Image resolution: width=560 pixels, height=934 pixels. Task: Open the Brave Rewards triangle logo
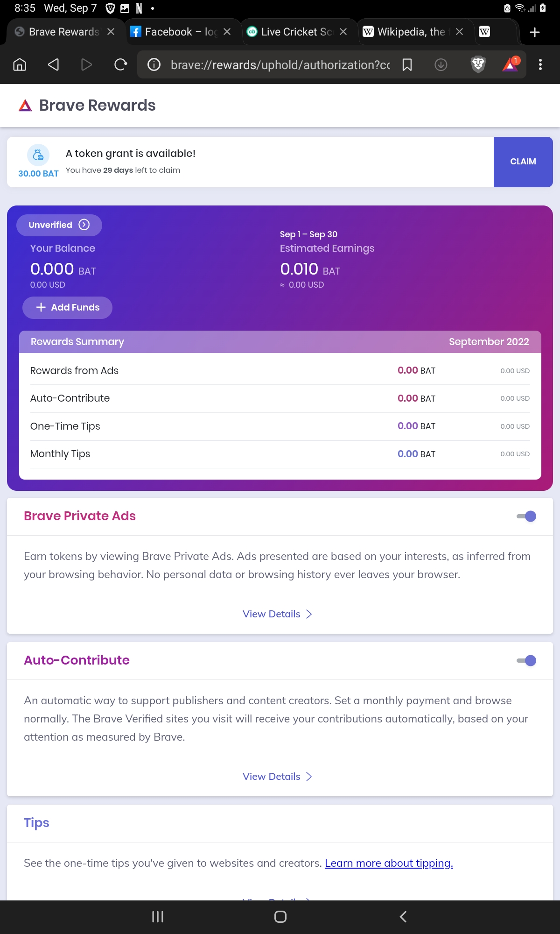[26, 105]
